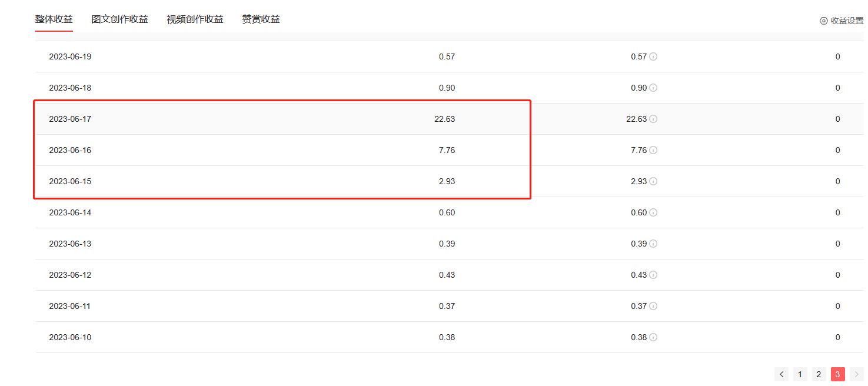Select current page 3 in pagination
The height and width of the screenshot is (386, 868).
[837, 374]
